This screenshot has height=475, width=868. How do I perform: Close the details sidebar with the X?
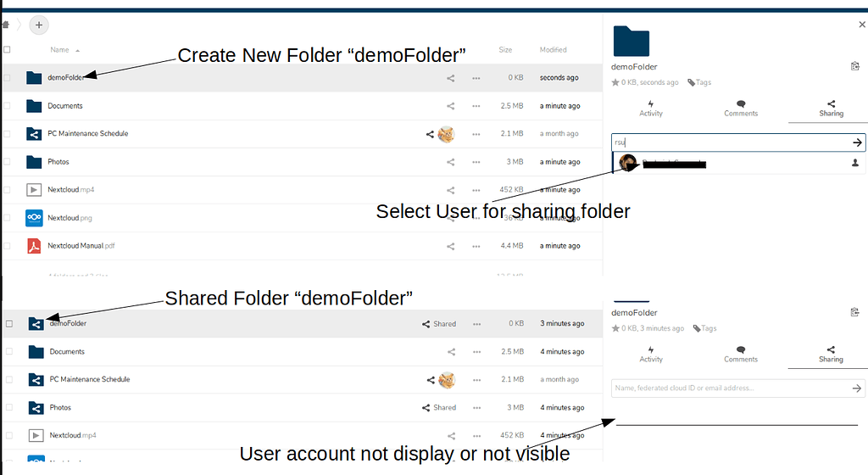click(862, 25)
